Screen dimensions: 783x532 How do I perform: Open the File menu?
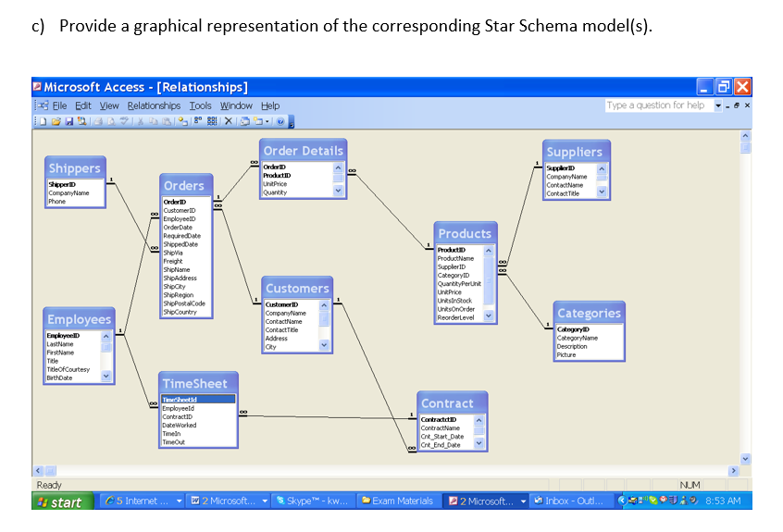(x=59, y=105)
